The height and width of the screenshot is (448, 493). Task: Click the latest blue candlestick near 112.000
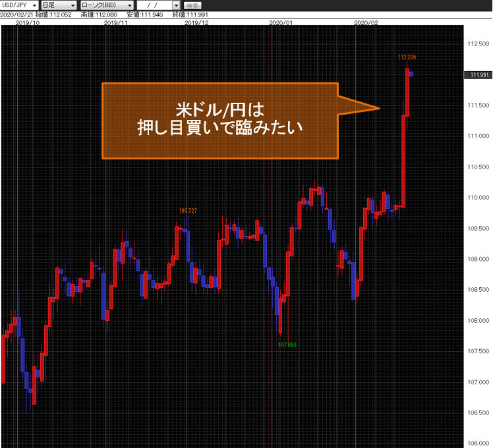coord(411,74)
